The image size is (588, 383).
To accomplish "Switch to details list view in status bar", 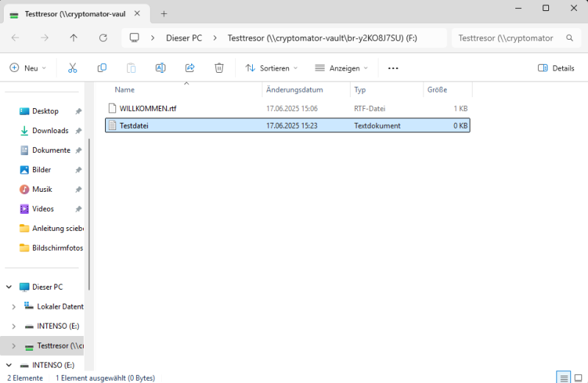I will 564,377.
